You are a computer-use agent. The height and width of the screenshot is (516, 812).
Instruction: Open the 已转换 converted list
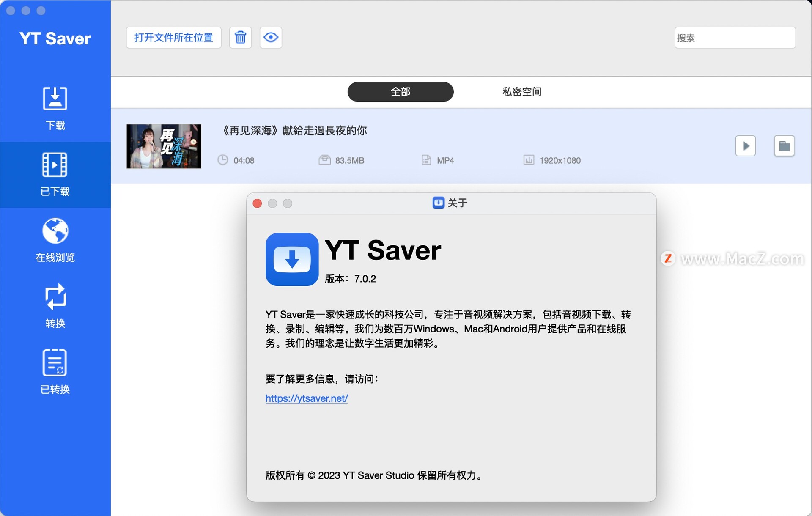pyautogui.click(x=55, y=372)
